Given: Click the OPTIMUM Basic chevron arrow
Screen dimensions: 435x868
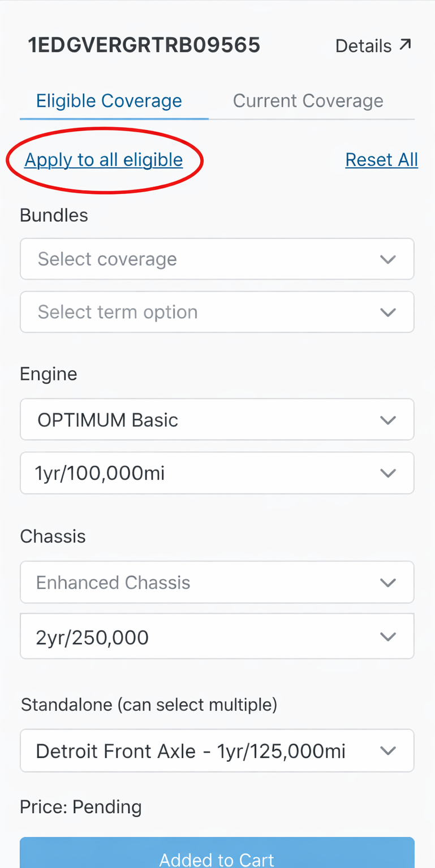Looking at the screenshot, I should 388,420.
